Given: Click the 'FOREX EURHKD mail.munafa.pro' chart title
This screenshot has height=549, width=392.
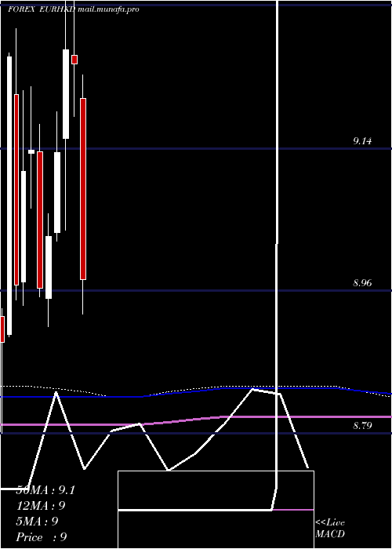Looking at the screenshot, I should (74, 9).
